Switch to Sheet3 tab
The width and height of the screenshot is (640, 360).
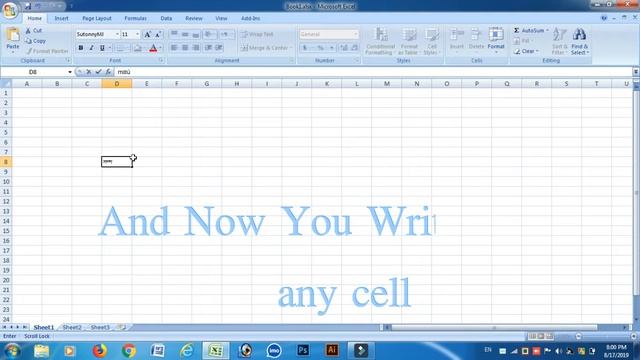tap(100, 327)
